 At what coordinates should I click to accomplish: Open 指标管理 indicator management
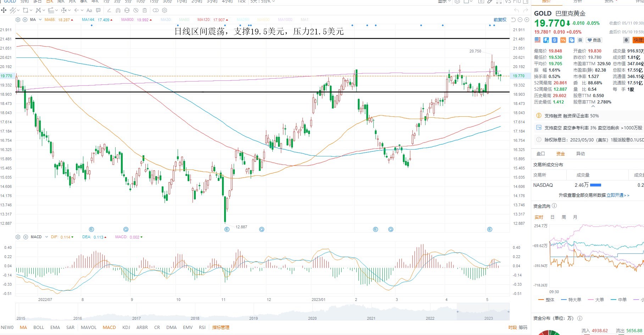click(221, 327)
